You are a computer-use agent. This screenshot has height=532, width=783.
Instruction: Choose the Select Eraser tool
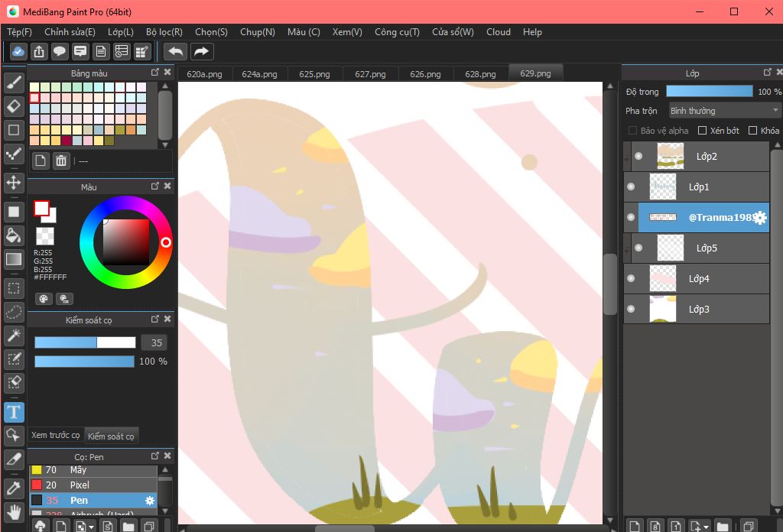point(14,383)
